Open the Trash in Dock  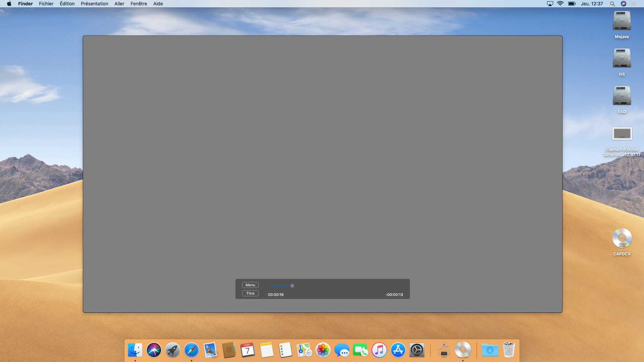tap(509, 350)
